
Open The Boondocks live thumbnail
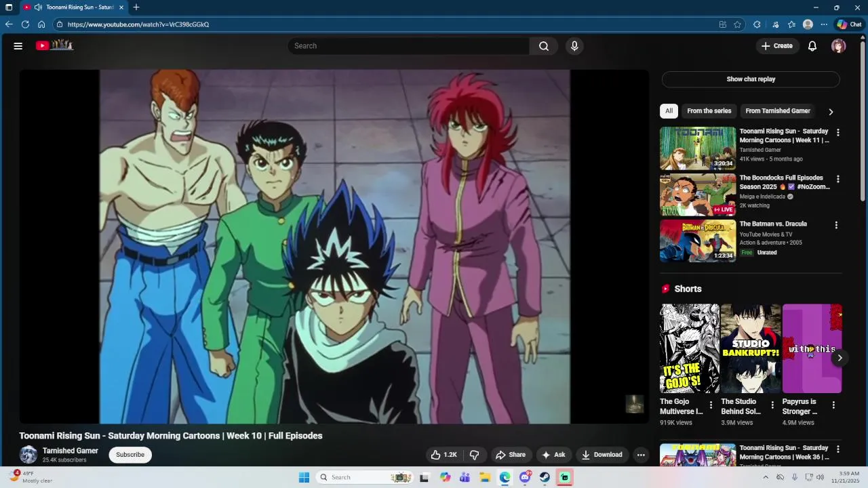coord(698,195)
